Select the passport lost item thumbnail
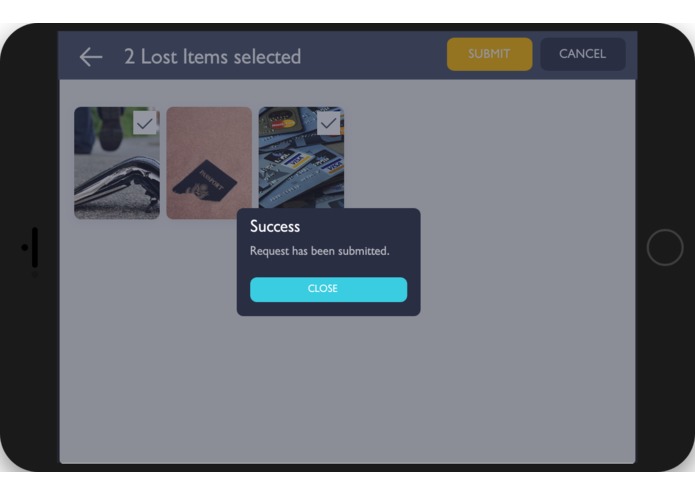 point(209,163)
